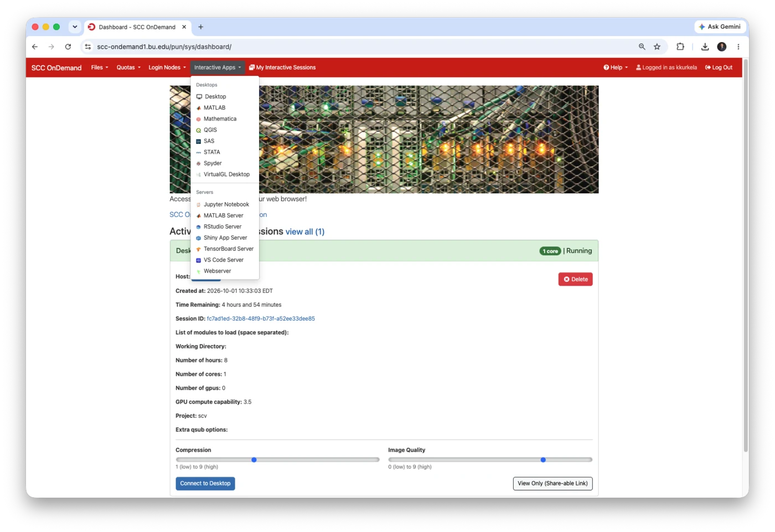Viewport: 775px width, 532px height.
Task: Bookmark this page with star icon
Action: pyautogui.click(x=657, y=47)
